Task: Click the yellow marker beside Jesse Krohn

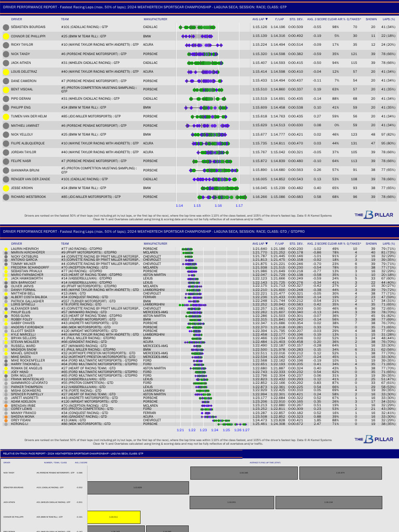Action: tap(6, 188)
